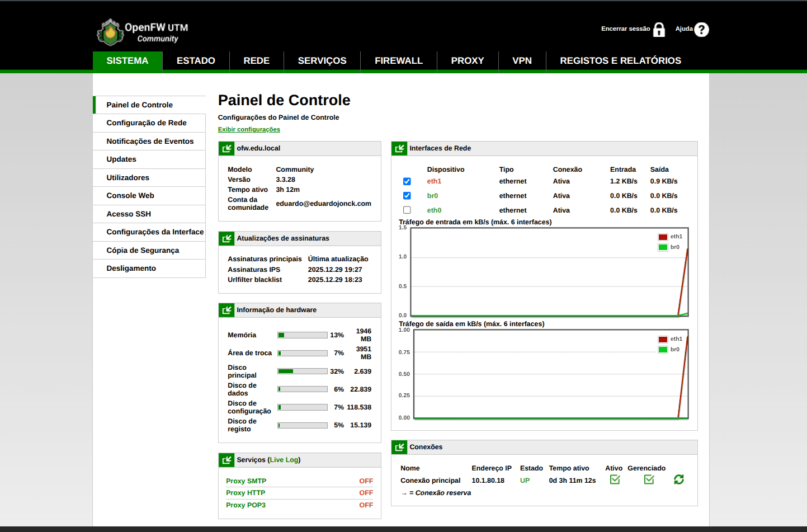Image resolution: width=807 pixels, height=532 pixels.
Task: Open the REDE menu
Action: click(257, 61)
